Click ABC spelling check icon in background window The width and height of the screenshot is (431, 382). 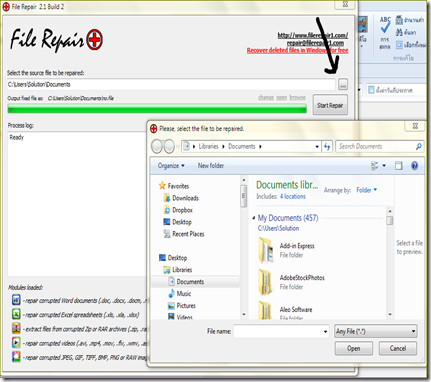[x=385, y=25]
